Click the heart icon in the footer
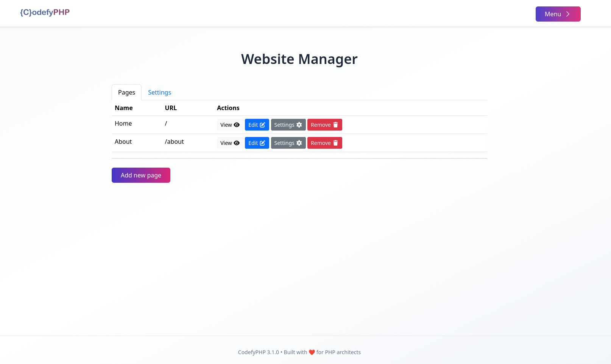This screenshot has height=364, width=611. click(312, 352)
